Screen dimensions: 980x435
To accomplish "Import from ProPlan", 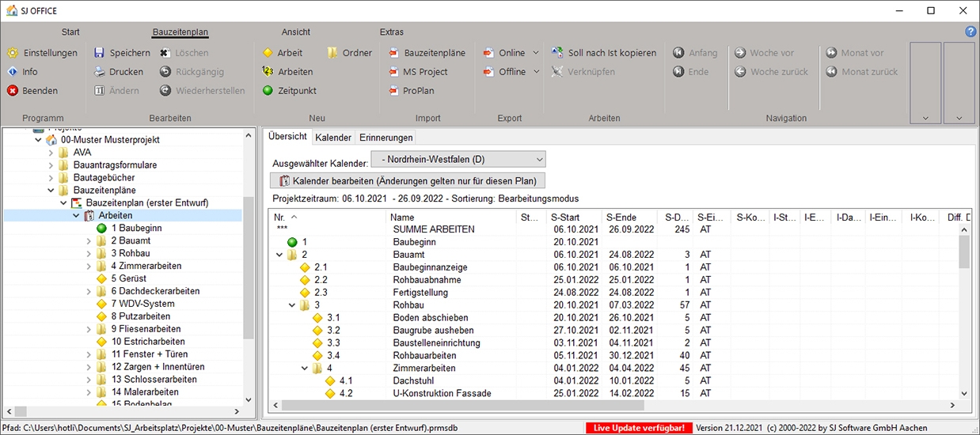I will [x=411, y=91].
